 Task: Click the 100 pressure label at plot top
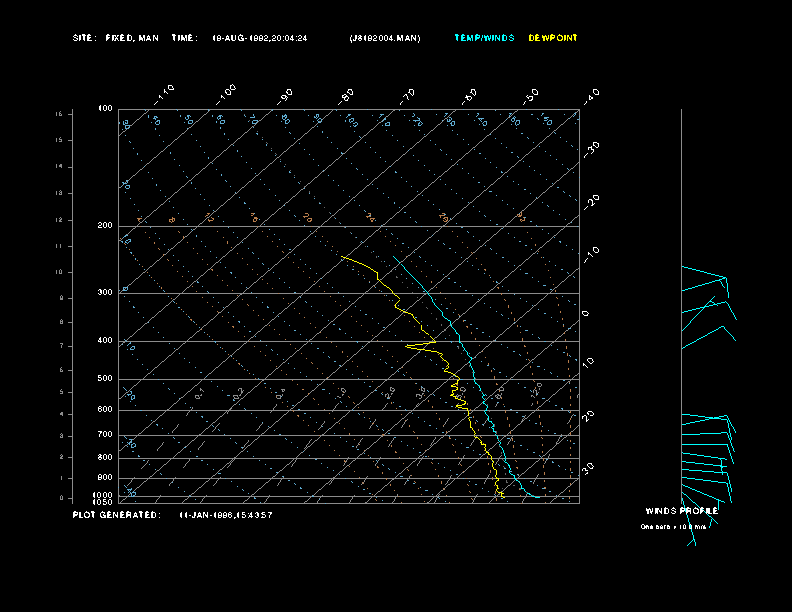(105, 108)
